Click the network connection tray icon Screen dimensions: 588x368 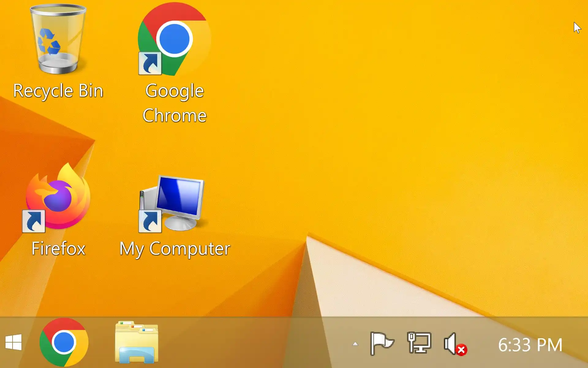tap(419, 343)
